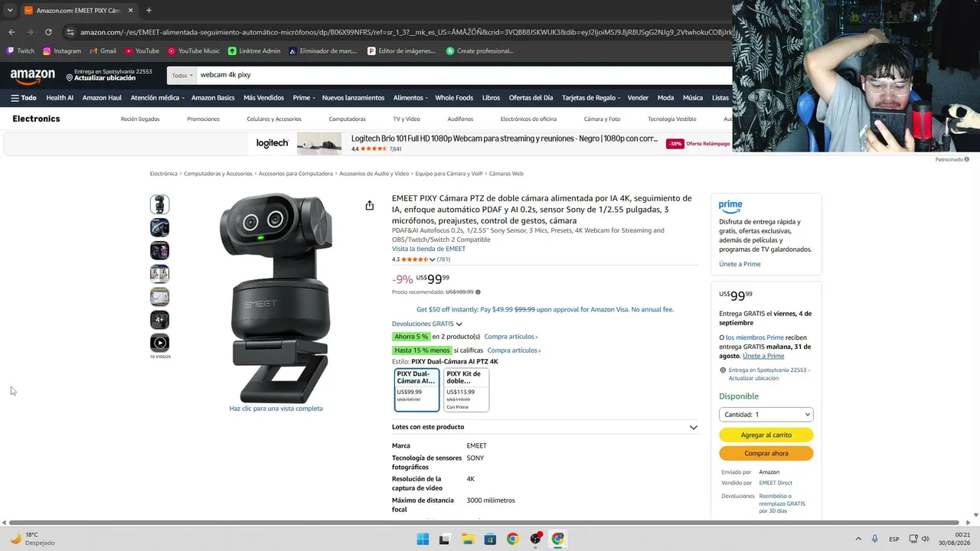Open the Computadoras subcategory tab

click(347, 119)
